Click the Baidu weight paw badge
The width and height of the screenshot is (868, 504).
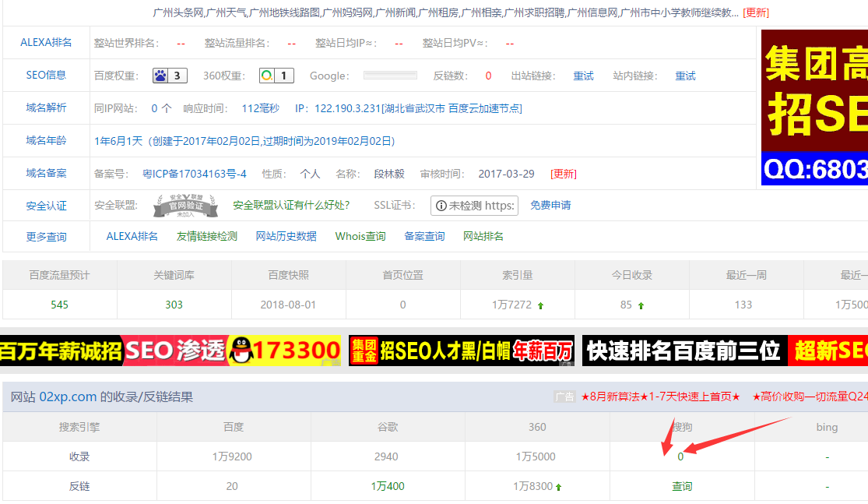tap(170, 76)
